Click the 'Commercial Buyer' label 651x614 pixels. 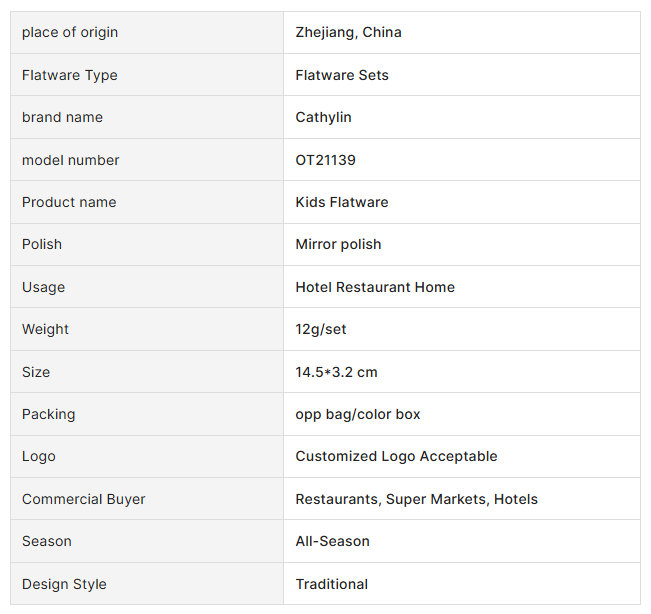point(84,499)
